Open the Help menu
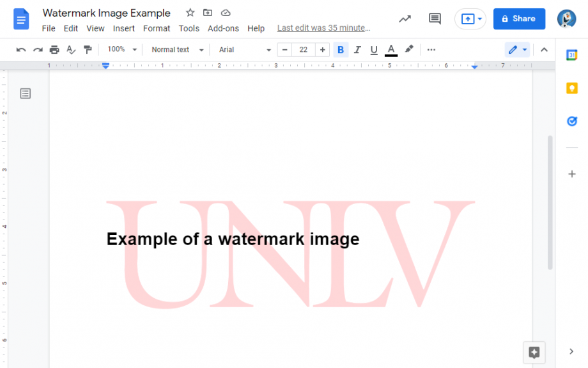 point(256,29)
